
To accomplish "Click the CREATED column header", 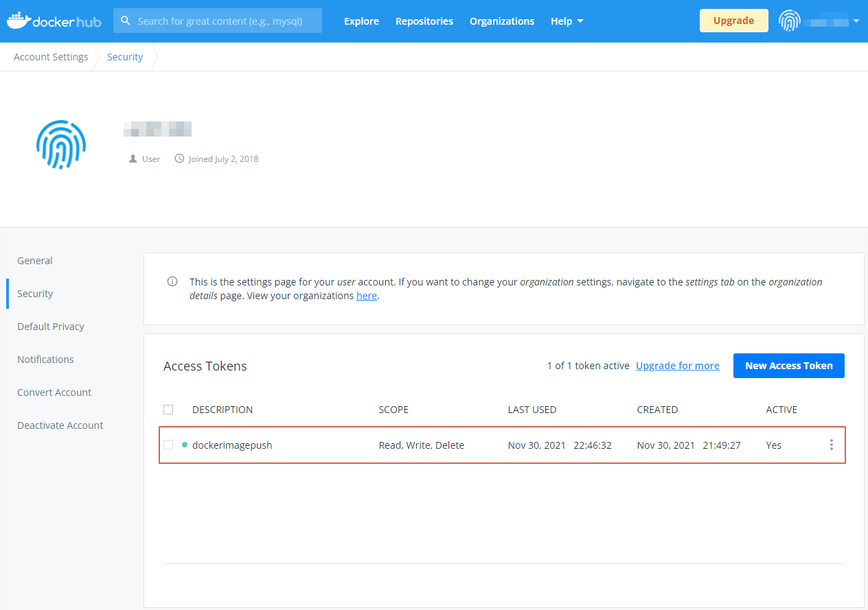I will pos(657,410).
